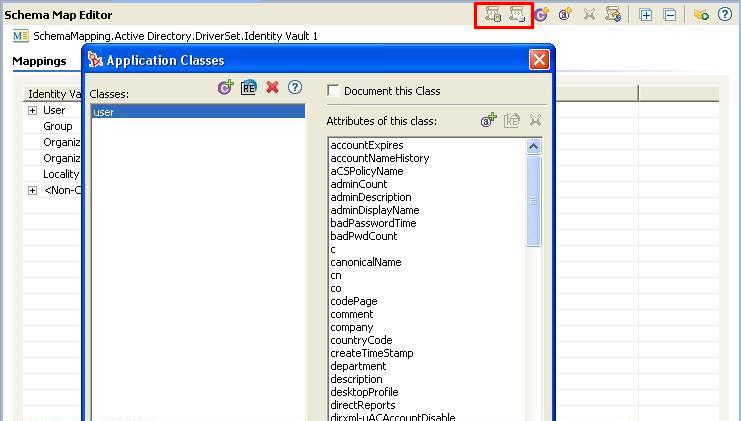741x421 pixels.
Task: Expand the User node in the mappings tree
Action: 32,111
